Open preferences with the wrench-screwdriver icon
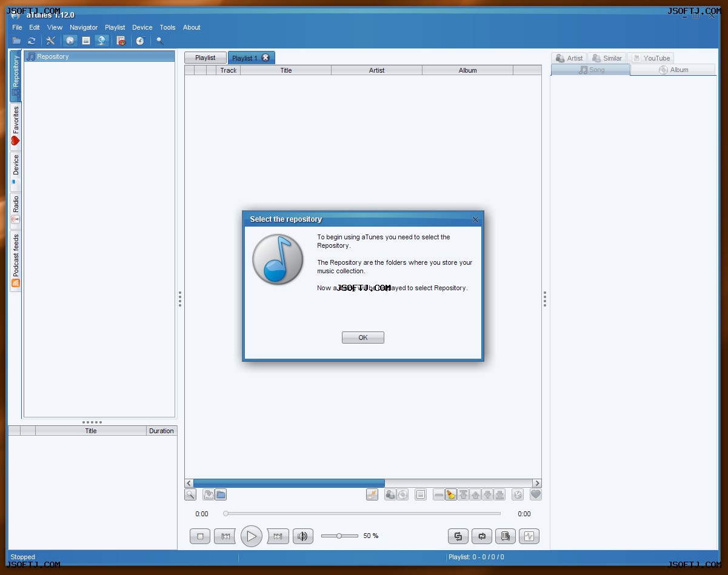The image size is (728, 575). (51, 41)
